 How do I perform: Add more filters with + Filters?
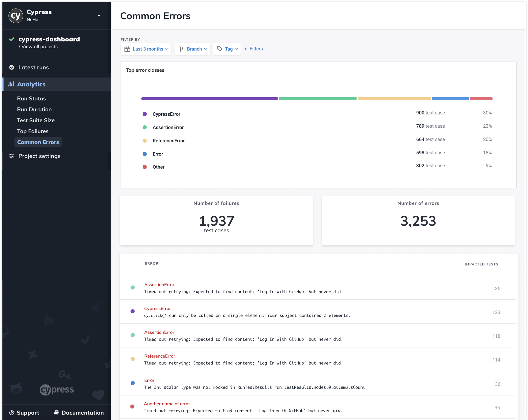[253, 49]
